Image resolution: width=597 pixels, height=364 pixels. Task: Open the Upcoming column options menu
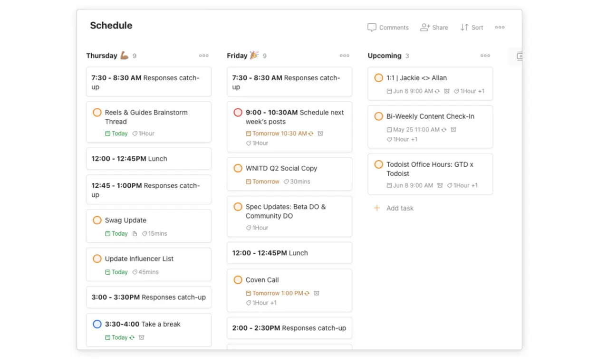(485, 56)
